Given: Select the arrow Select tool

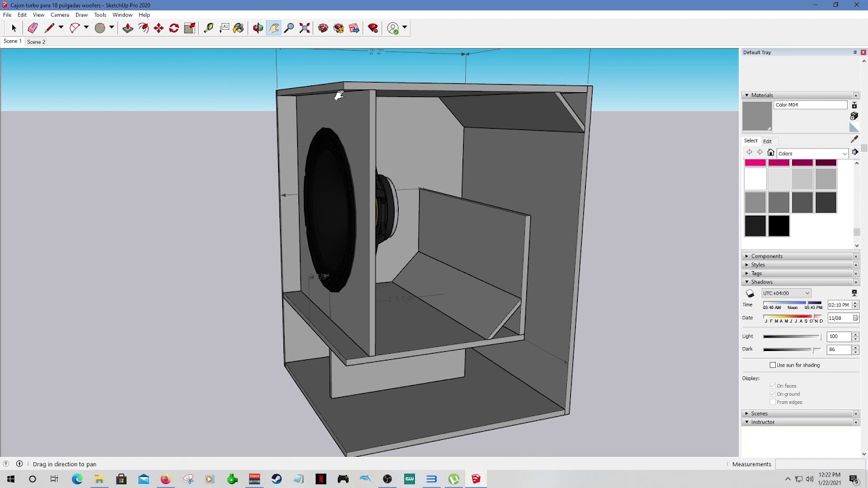Looking at the screenshot, I should pyautogui.click(x=14, y=28).
